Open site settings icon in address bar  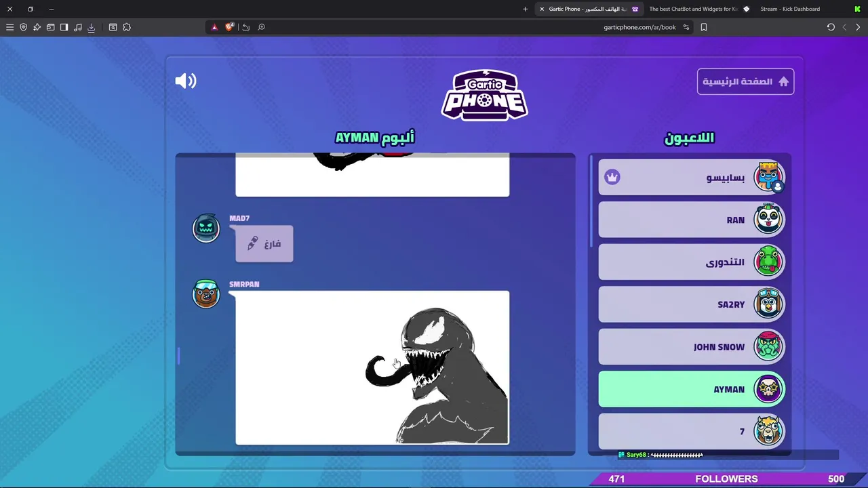[686, 27]
